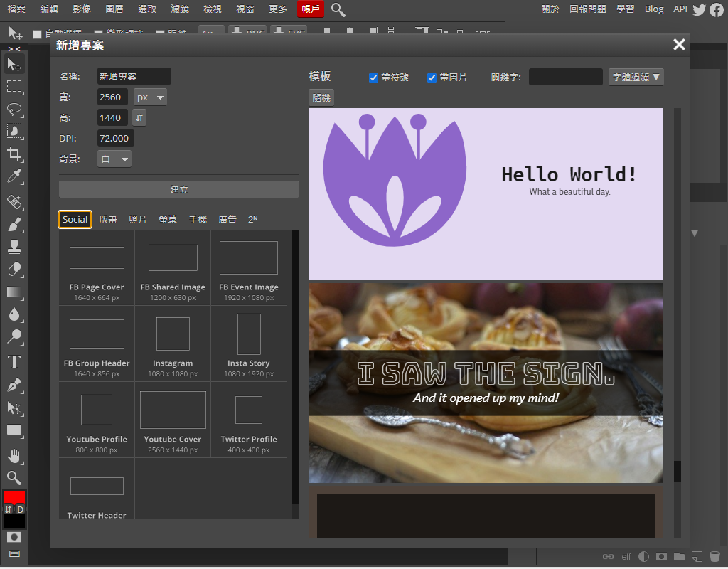Open the Facebook link icon
728x569 pixels.
pos(717,9)
